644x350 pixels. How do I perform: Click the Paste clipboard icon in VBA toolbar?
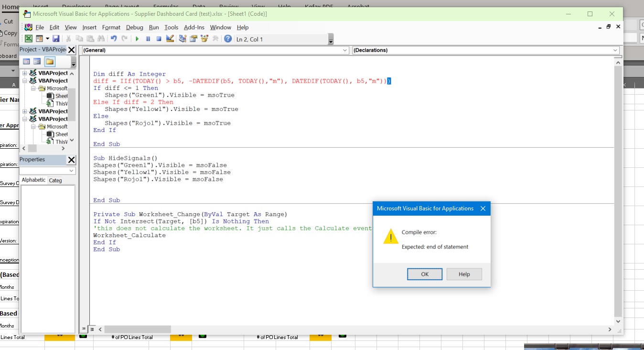click(90, 39)
